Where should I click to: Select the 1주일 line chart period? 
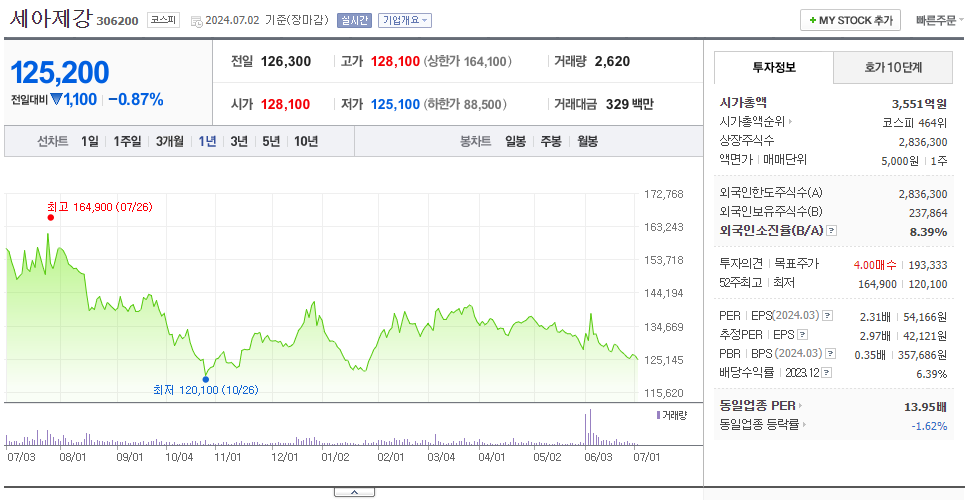[127, 141]
